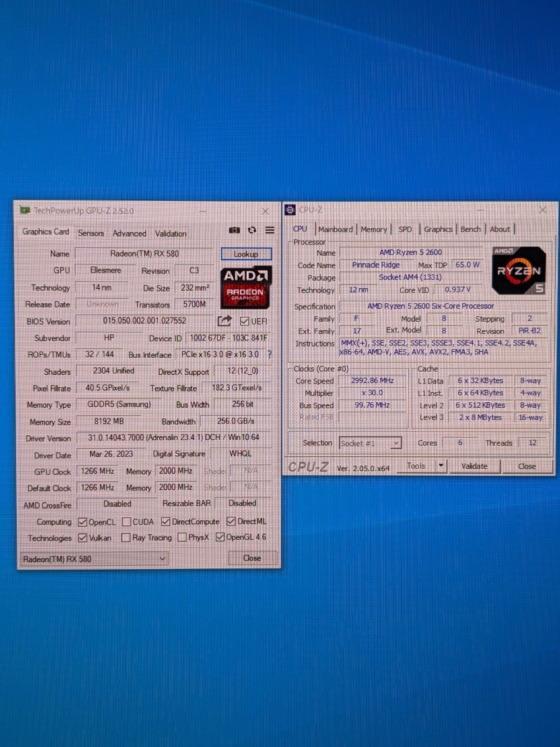Click the CPU-Z title bar app icon
This screenshot has width=560, height=747.
tap(291, 210)
